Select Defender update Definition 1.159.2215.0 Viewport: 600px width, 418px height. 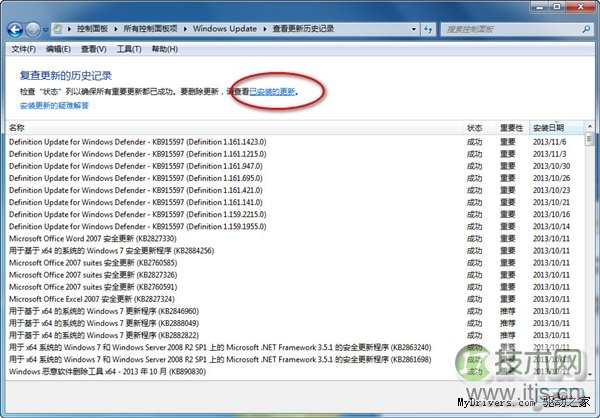pyautogui.click(x=137, y=214)
